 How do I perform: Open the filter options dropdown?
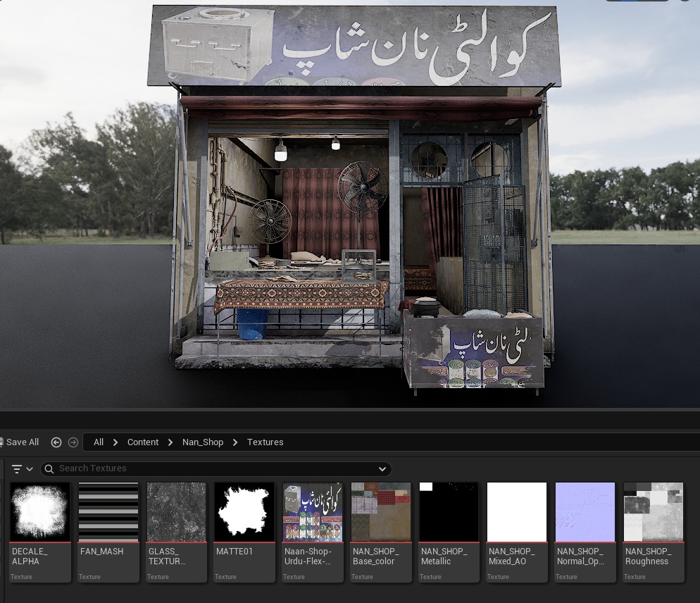click(23, 469)
